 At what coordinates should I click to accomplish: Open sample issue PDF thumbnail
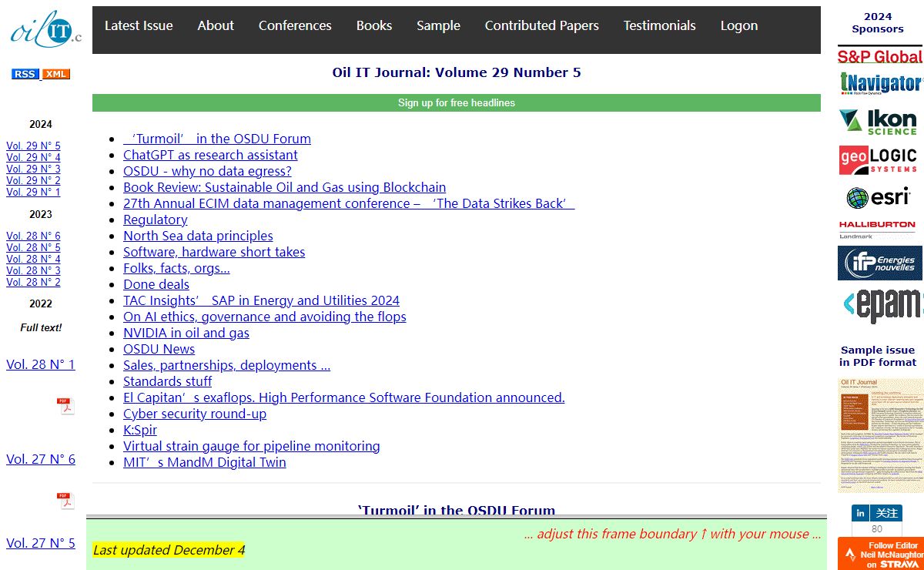click(880, 435)
